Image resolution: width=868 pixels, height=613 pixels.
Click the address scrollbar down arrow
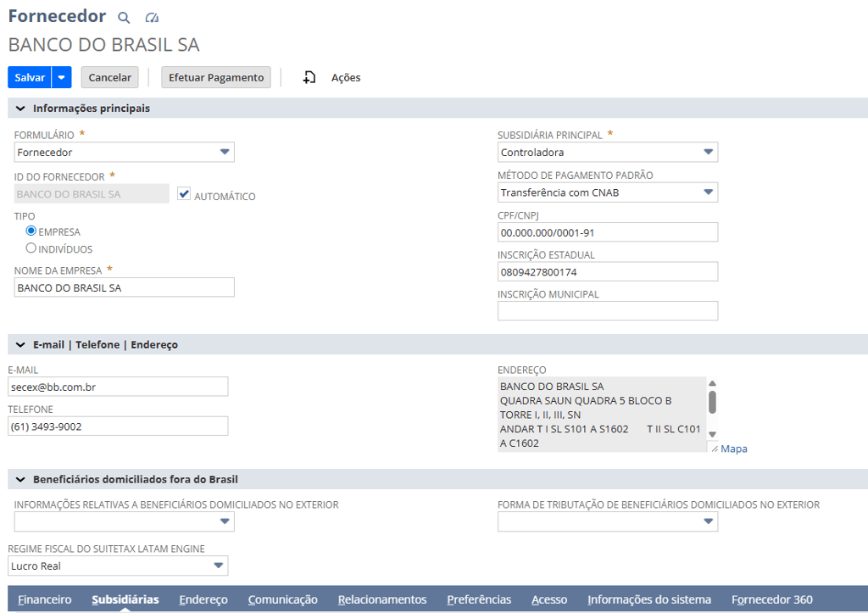point(712,435)
